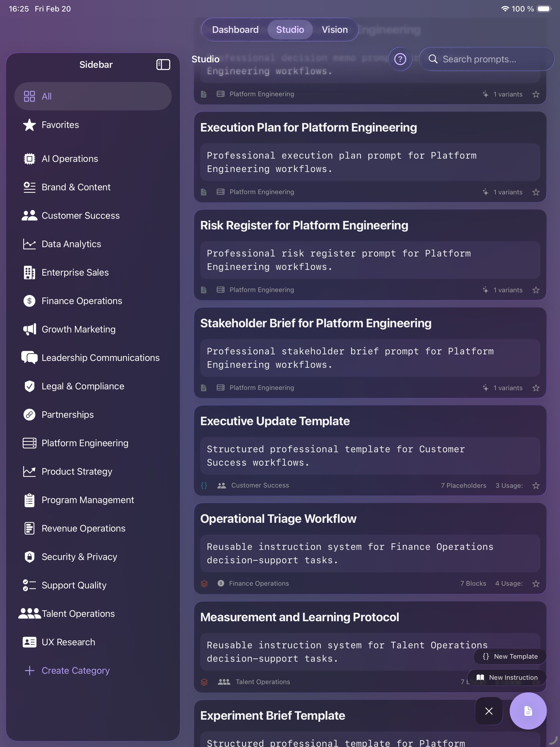Select the Studio tab
560x747 pixels.
(x=290, y=30)
